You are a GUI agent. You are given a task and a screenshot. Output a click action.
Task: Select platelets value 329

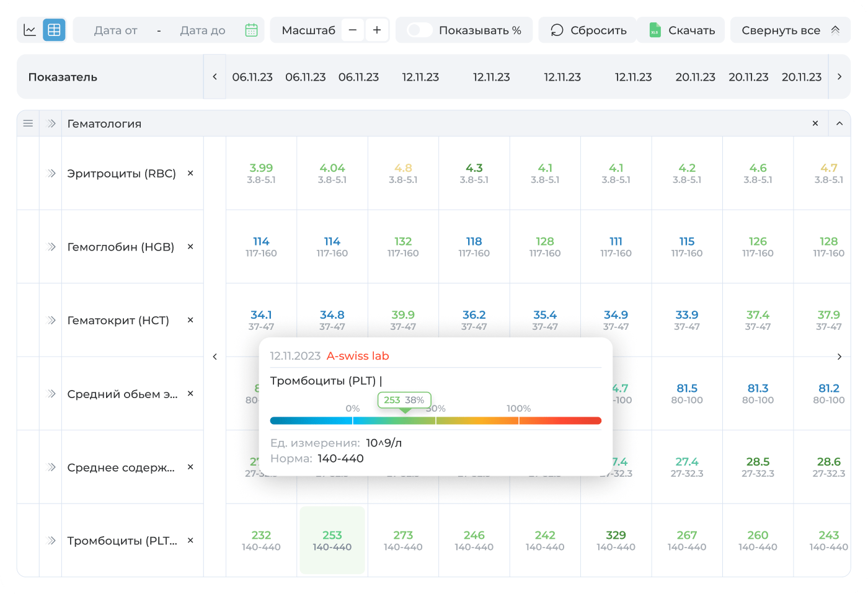pyautogui.click(x=616, y=535)
